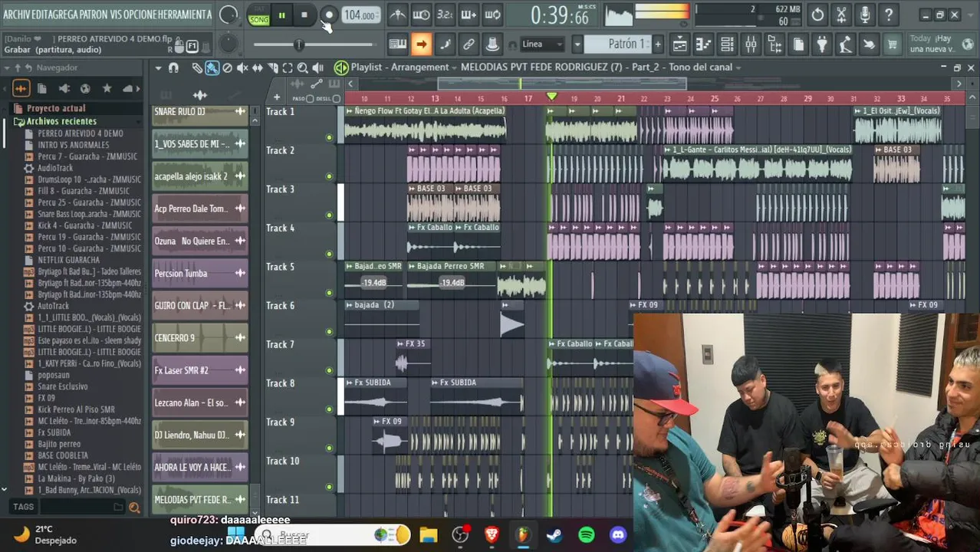Viewport: 980px width, 552px height.
Task: Select the playlist Draw pencil tool
Action: coord(197,67)
